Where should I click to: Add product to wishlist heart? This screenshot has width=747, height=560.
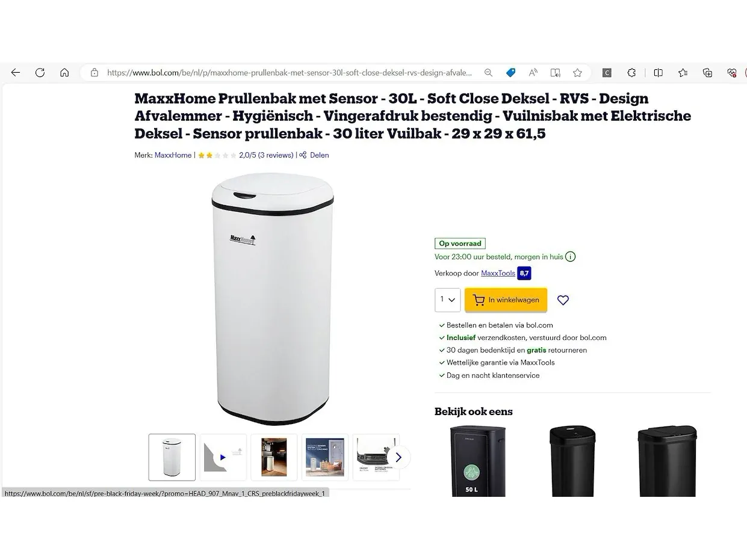pyautogui.click(x=563, y=300)
